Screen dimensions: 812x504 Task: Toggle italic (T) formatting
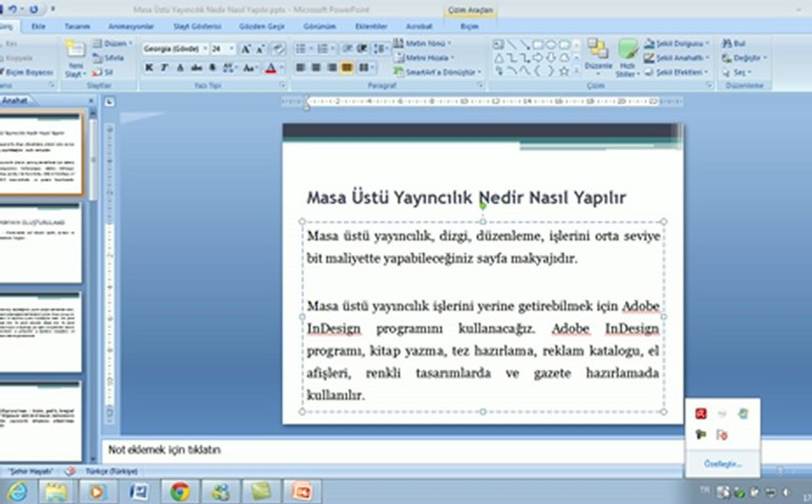click(x=164, y=68)
